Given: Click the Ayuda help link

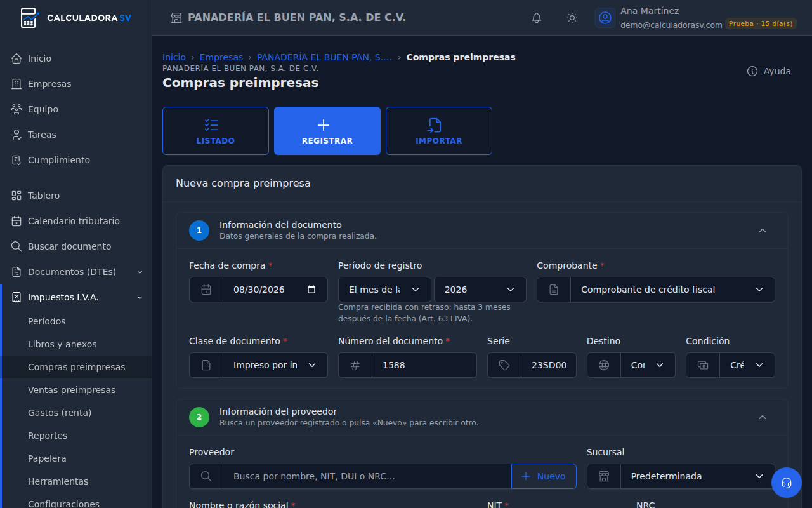Looking at the screenshot, I should (x=769, y=71).
